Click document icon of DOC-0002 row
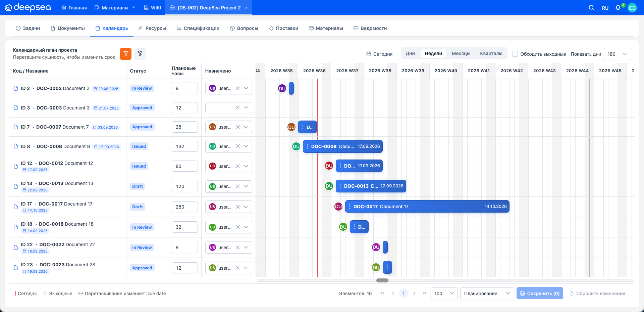 click(15, 88)
